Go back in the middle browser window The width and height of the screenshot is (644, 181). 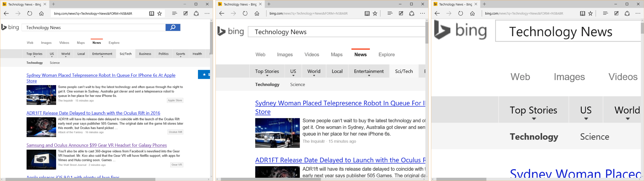click(222, 14)
